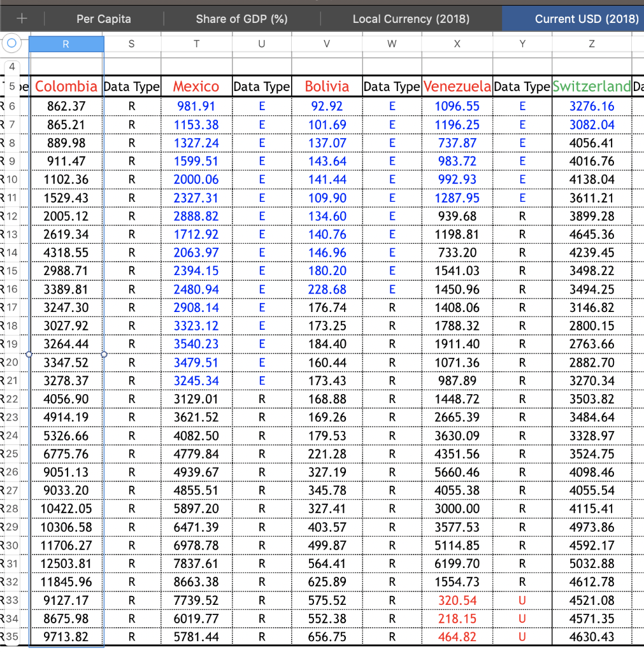Switch to the Per Capita sheet tab
This screenshot has width=644, height=652.
(104, 19)
